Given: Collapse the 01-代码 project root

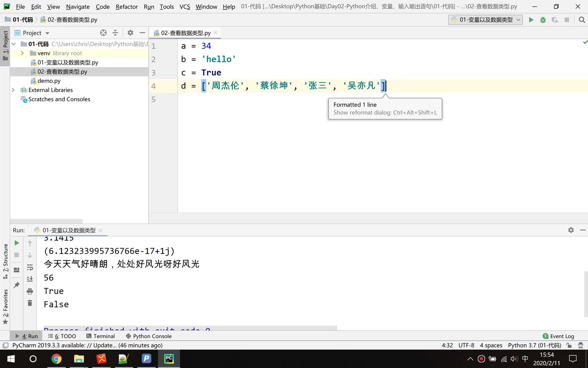Looking at the screenshot, I should pyautogui.click(x=14, y=44).
